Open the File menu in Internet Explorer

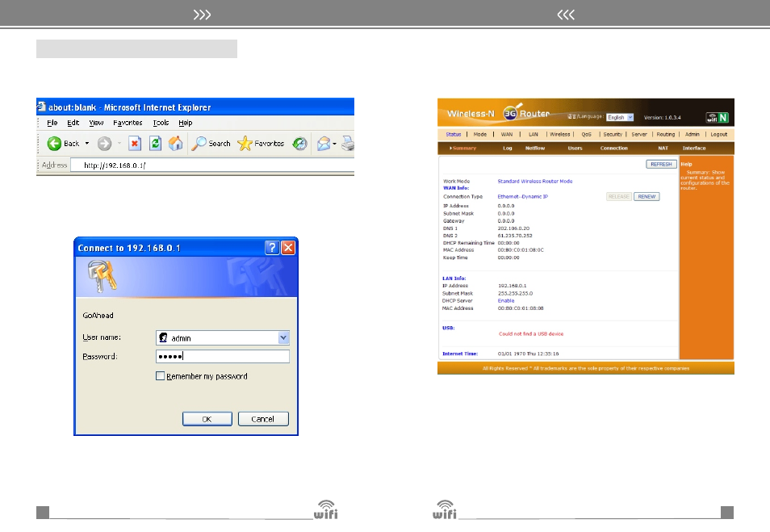[x=52, y=123]
